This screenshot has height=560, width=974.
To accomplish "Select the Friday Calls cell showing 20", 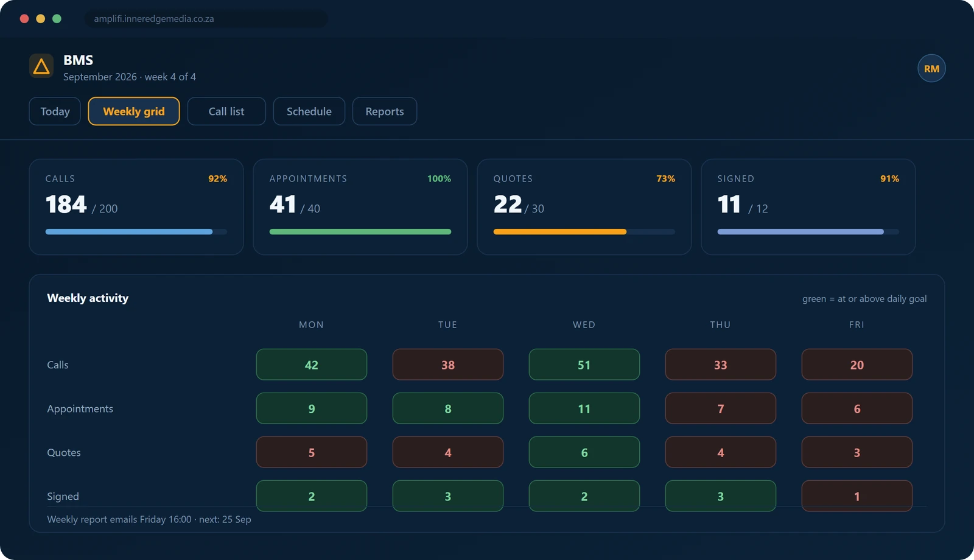I will pos(857,365).
